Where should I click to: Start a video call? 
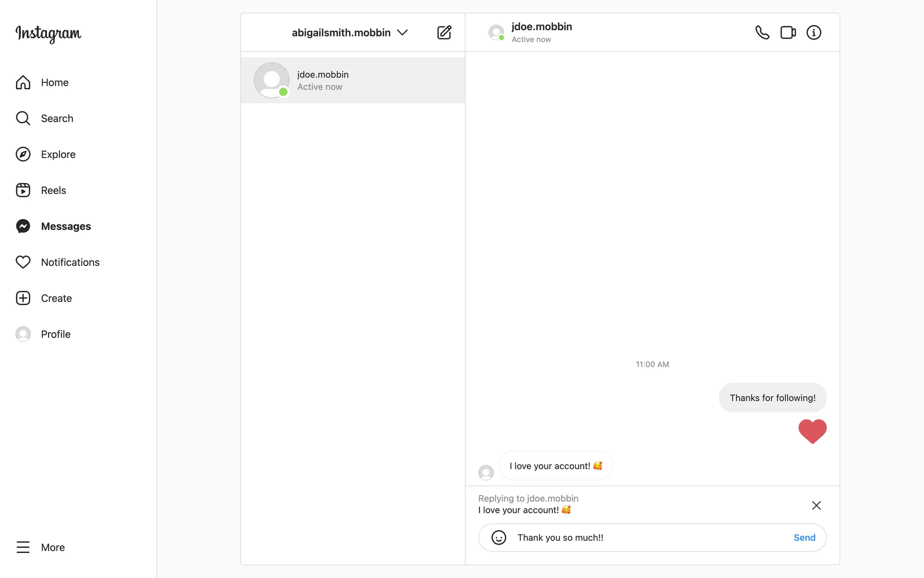click(788, 32)
